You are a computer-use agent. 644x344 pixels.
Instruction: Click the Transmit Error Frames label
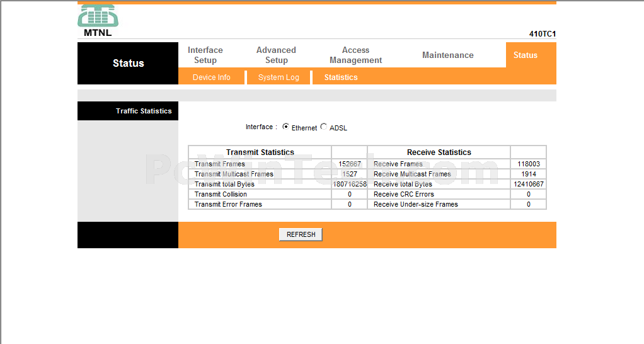pyautogui.click(x=228, y=204)
